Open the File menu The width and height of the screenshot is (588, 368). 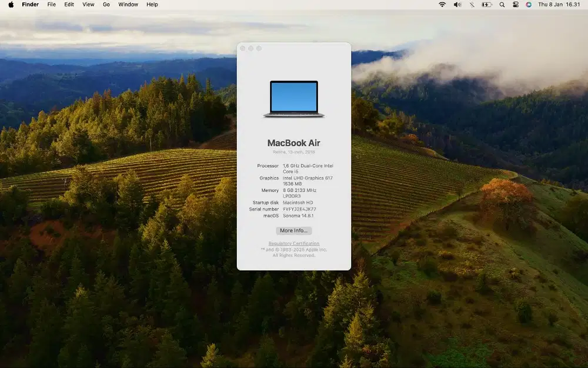click(51, 4)
